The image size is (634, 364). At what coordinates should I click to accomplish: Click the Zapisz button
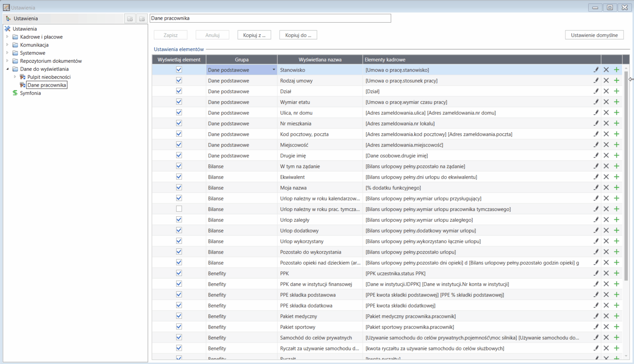(x=170, y=35)
